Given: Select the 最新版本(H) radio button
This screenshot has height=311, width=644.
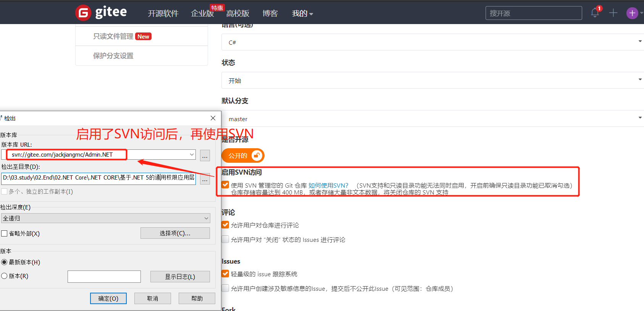Looking at the screenshot, I should pyautogui.click(x=4, y=262).
